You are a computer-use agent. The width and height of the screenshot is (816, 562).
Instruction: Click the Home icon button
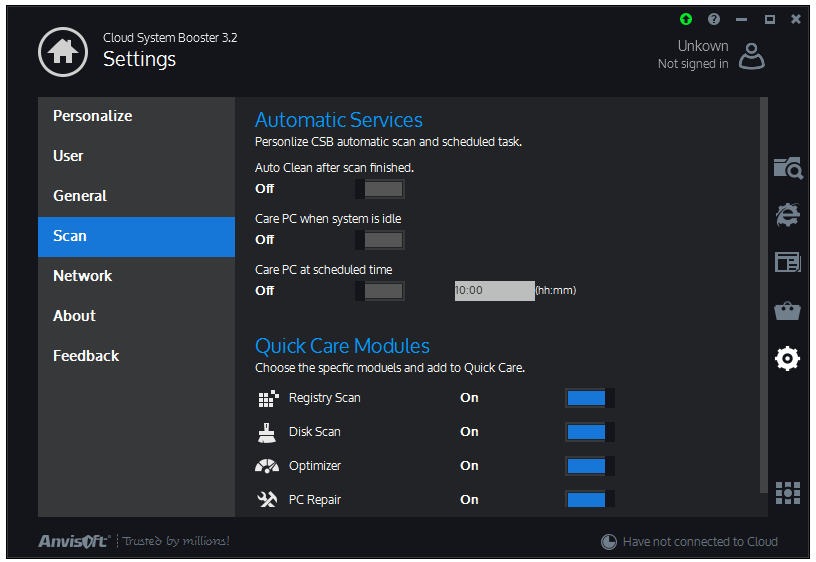62,51
